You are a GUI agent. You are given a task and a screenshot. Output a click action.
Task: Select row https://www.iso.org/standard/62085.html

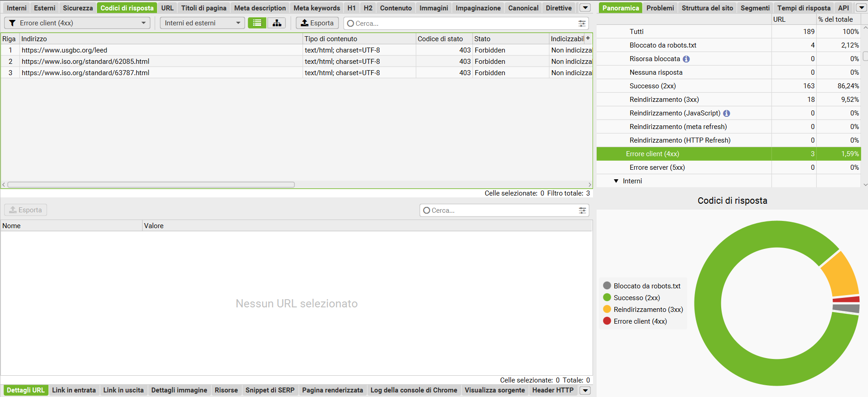point(296,61)
